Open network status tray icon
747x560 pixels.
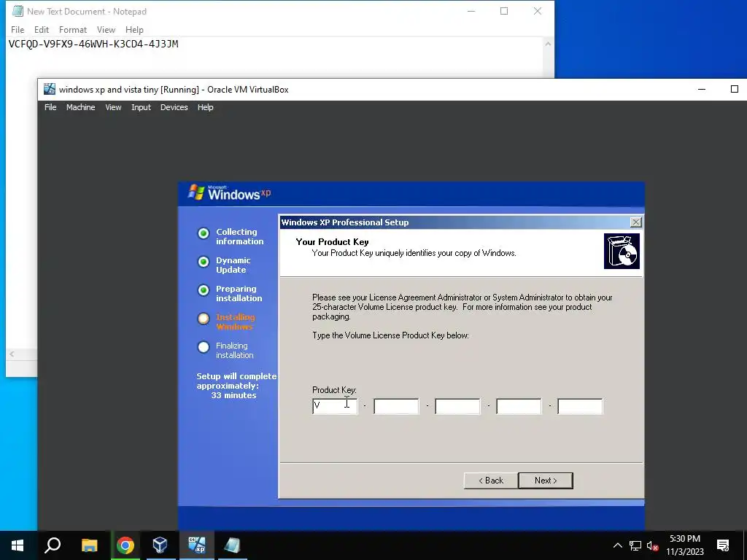pos(635,545)
